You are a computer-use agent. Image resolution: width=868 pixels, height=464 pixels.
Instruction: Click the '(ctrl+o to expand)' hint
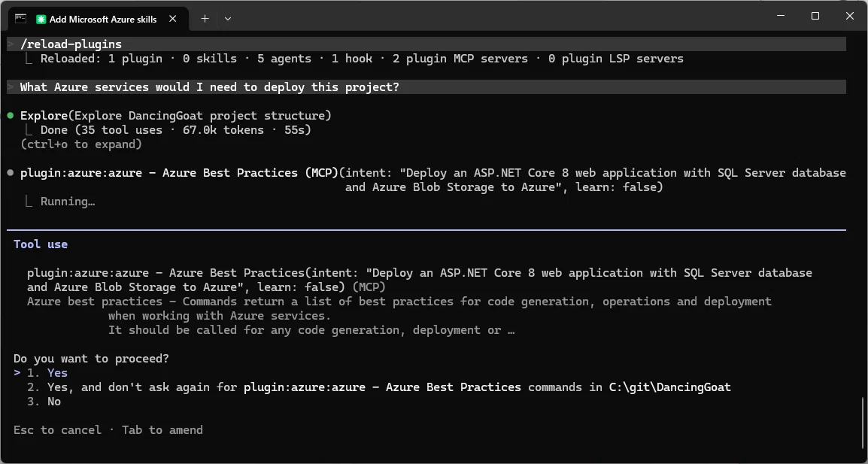[x=80, y=144]
